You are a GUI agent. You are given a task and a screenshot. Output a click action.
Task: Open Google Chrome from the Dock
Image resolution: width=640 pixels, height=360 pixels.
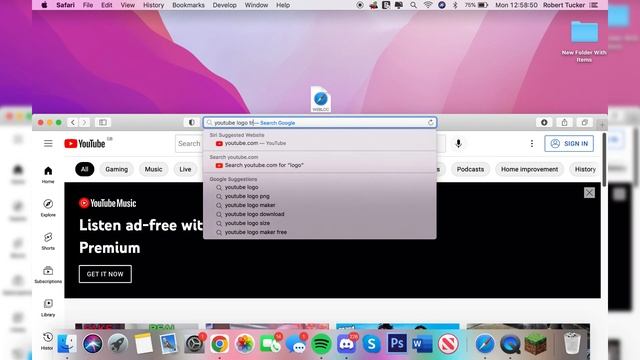(x=220, y=344)
